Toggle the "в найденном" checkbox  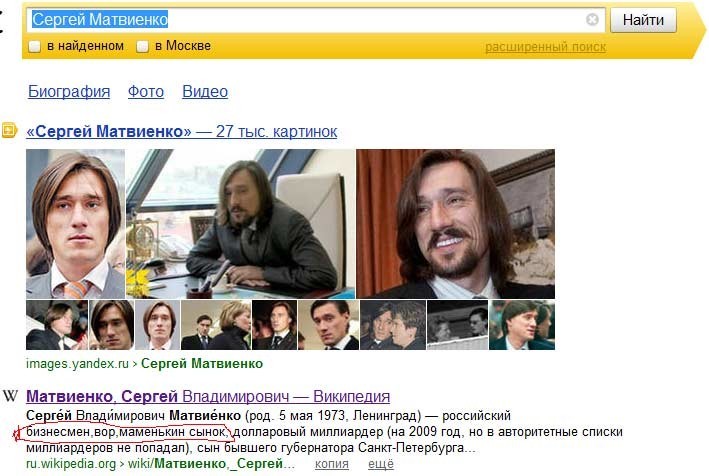35,46
